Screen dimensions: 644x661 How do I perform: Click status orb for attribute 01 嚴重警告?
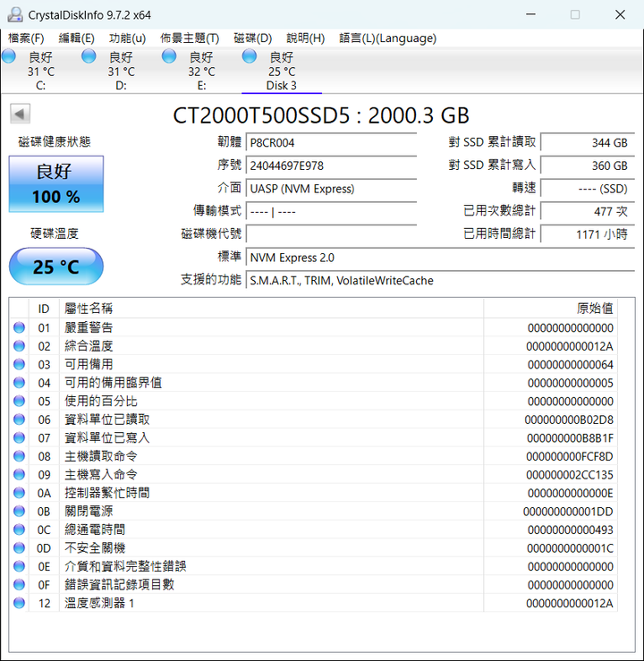pos(19,328)
